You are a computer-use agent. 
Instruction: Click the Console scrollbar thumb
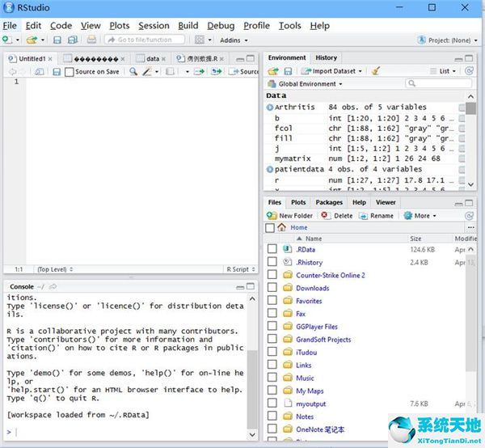[252, 389]
